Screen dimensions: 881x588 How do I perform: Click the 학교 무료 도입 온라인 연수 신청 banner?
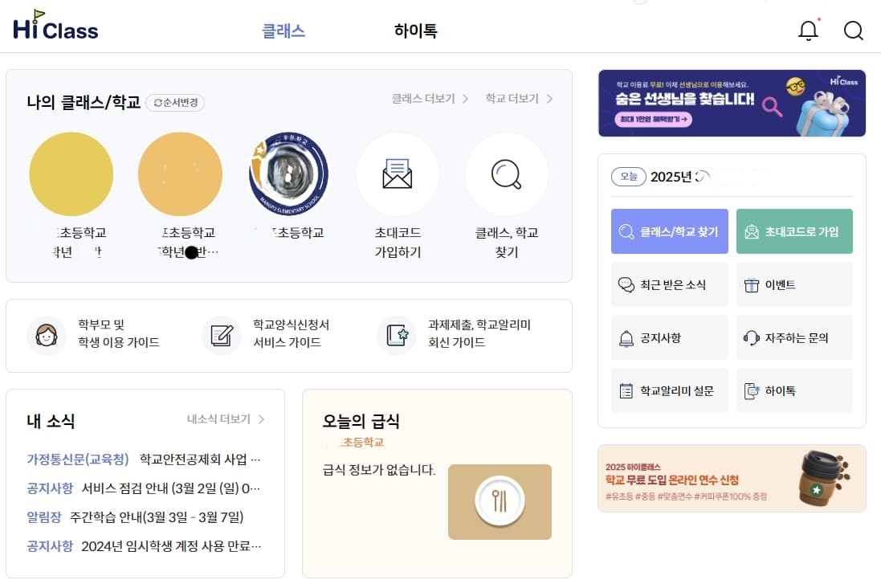coord(732,478)
